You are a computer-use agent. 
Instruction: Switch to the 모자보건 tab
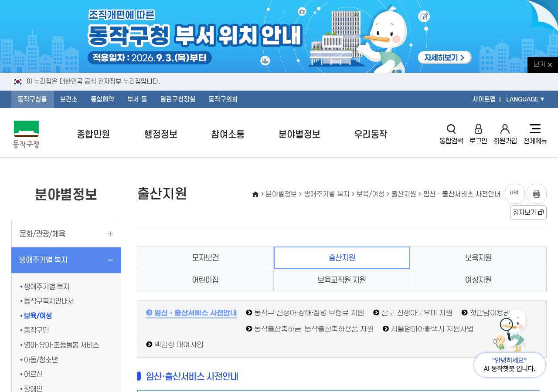(x=205, y=258)
